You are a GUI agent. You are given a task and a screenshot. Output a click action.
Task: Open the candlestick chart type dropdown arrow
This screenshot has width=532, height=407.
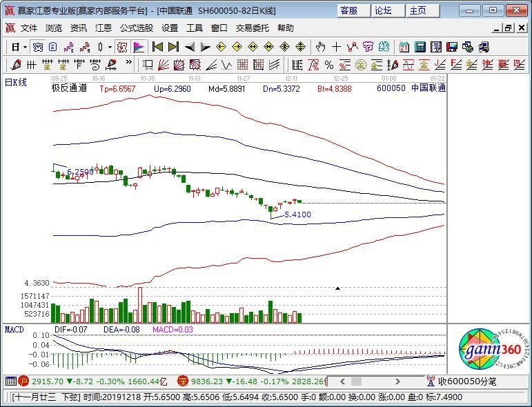click(x=110, y=47)
